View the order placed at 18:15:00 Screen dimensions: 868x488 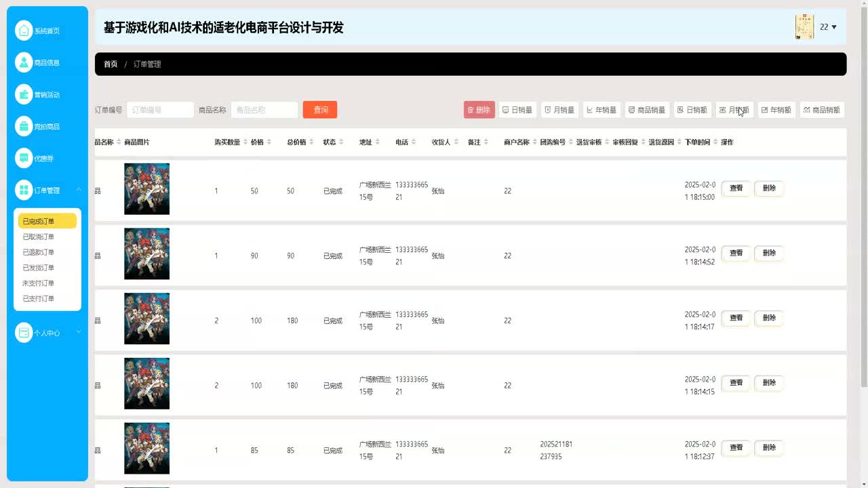coord(736,188)
